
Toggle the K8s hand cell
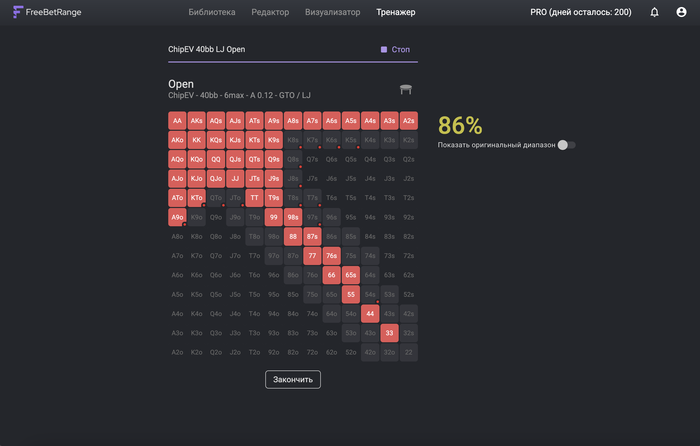tap(293, 140)
